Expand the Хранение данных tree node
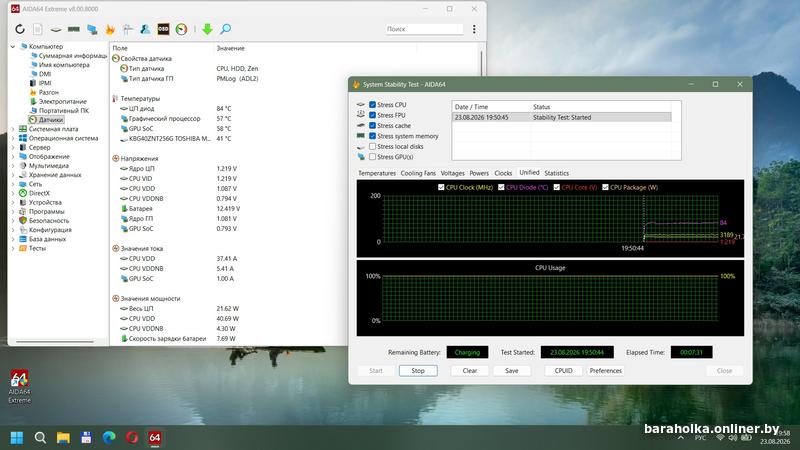Screen dimensions: 800x450 click(13, 175)
